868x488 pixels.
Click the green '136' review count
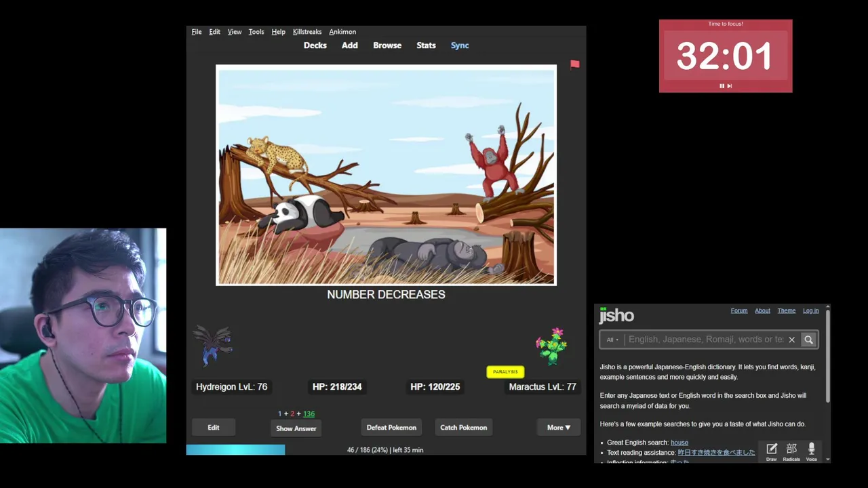click(309, 413)
